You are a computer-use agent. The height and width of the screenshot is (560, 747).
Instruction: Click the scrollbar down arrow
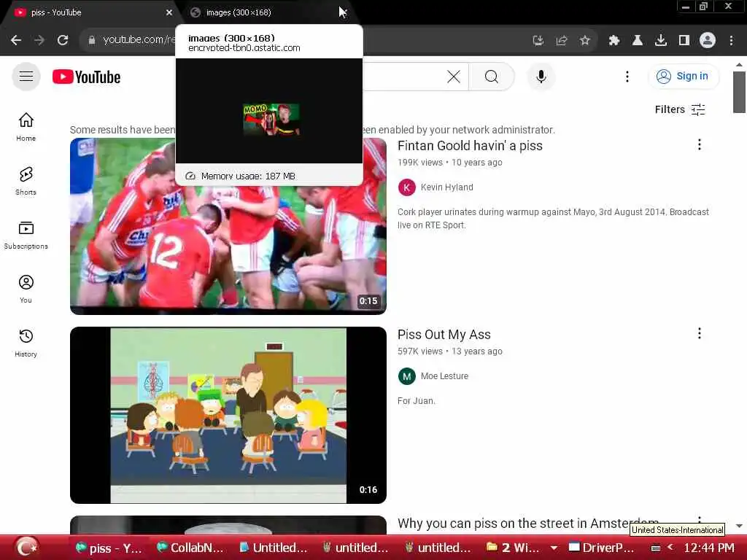tap(739, 526)
